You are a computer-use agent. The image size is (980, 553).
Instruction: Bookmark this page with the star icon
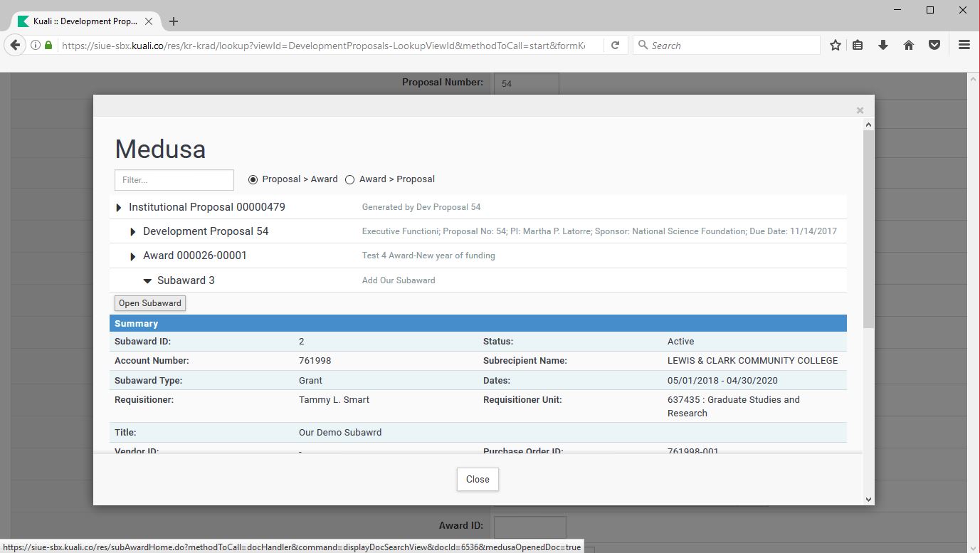point(836,45)
